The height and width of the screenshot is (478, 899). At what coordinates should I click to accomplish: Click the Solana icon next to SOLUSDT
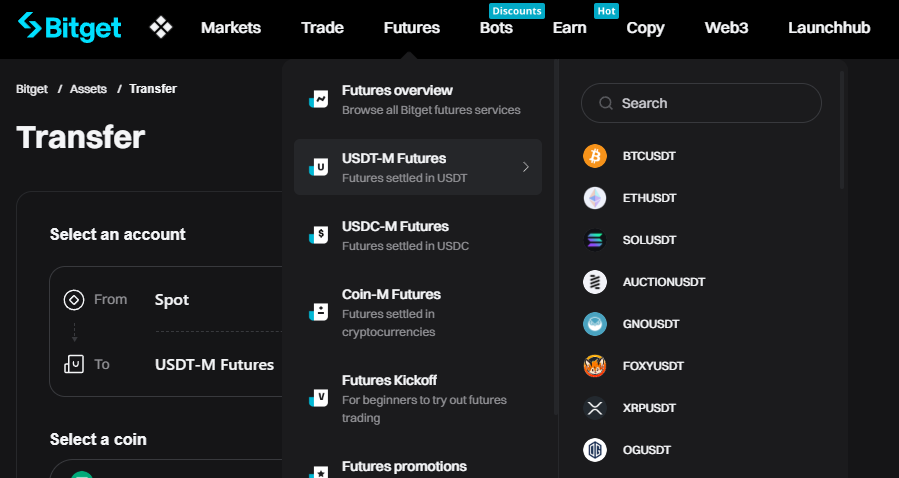[595, 240]
